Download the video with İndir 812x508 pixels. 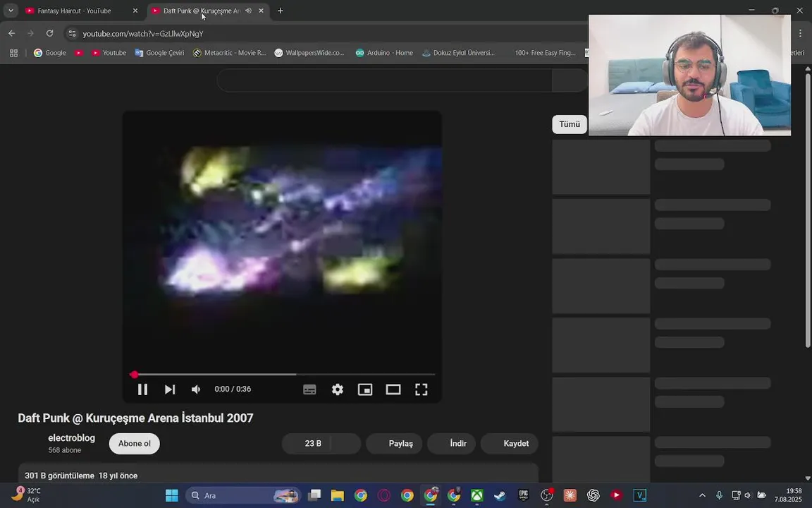(x=451, y=444)
